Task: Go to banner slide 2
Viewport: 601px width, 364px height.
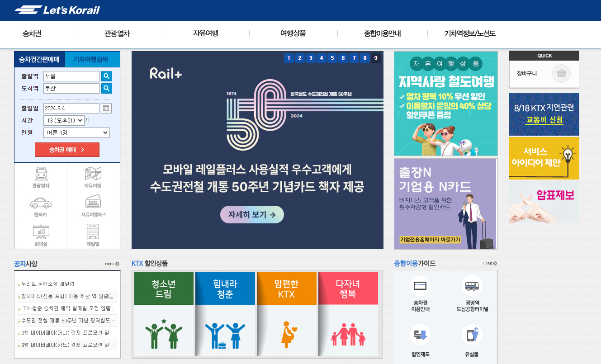Action: (300, 58)
